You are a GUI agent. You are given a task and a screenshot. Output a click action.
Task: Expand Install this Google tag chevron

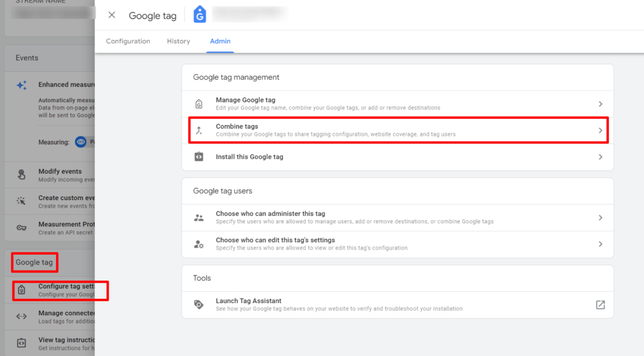(x=601, y=157)
